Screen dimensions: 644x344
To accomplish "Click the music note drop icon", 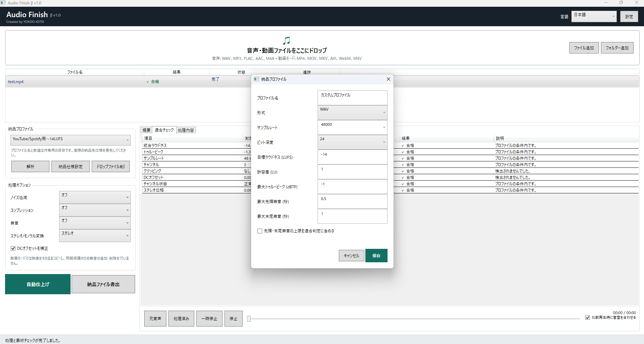I will click(x=286, y=41).
